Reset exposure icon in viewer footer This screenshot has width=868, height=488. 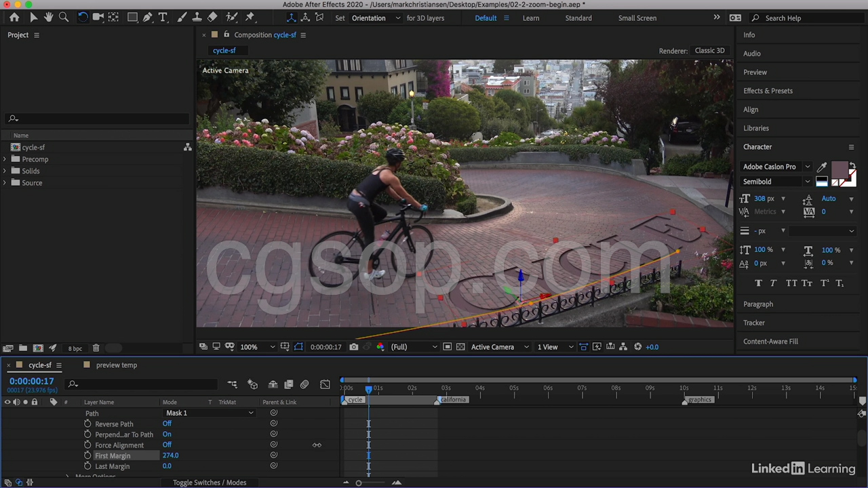637,347
